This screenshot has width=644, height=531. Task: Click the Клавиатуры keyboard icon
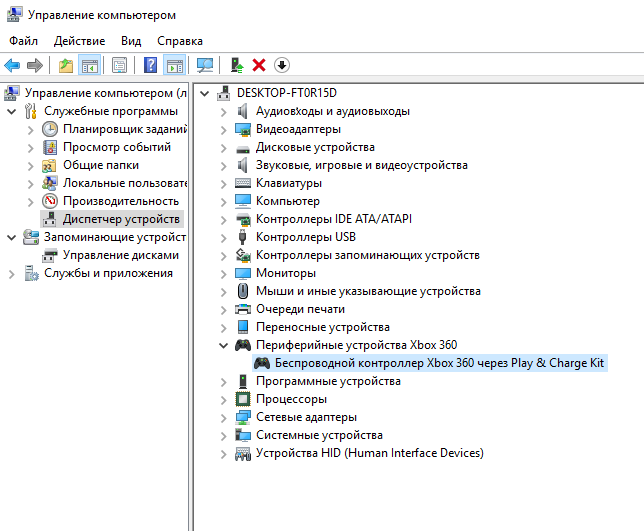tap(243, 183)
